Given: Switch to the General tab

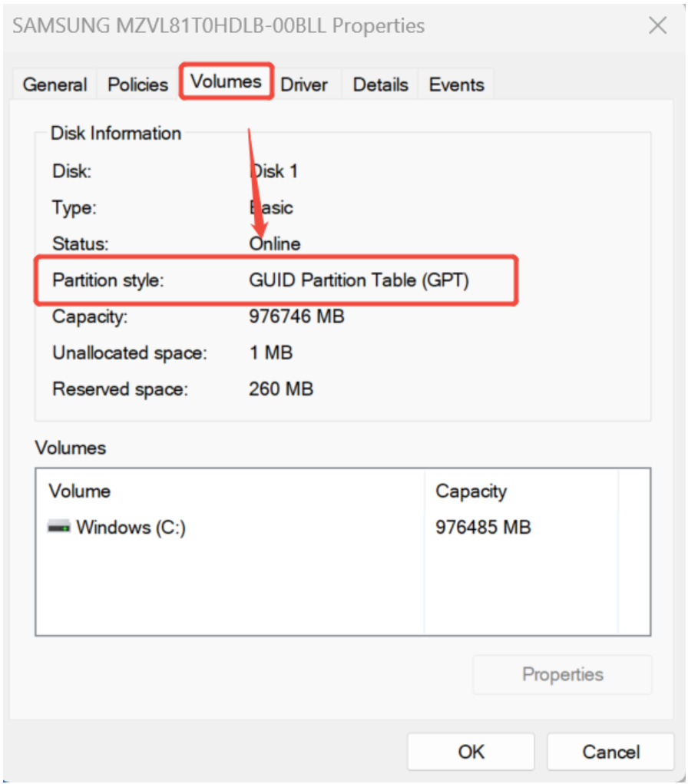Looking at the screenshot, I should pyautogui.click(x=55, y=84).
